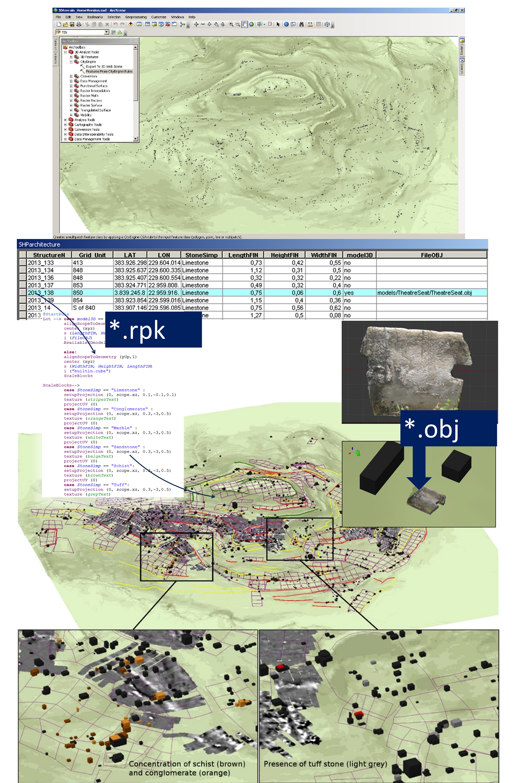532x783 pixels.
Task: Click the Grid_Unit column header
Action: tap(92, 255)
